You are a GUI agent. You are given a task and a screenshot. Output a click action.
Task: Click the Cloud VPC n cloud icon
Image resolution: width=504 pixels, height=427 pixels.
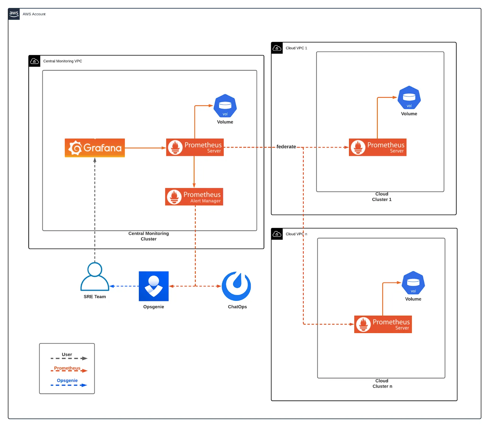tap(277, 234)
